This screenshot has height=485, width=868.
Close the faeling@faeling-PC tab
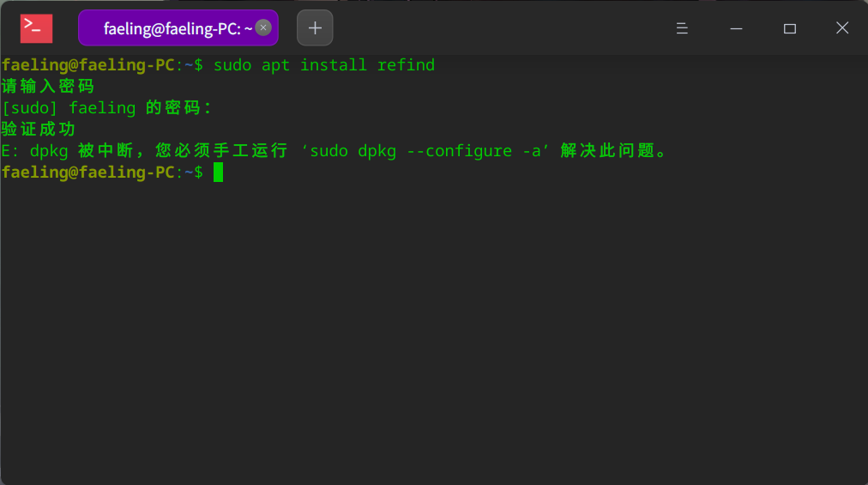click(263, 28)
